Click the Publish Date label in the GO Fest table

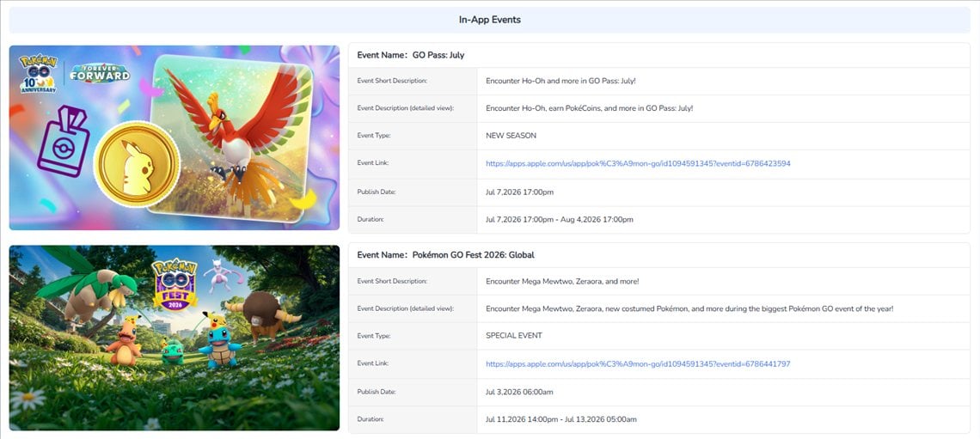[x=376, y=392]
